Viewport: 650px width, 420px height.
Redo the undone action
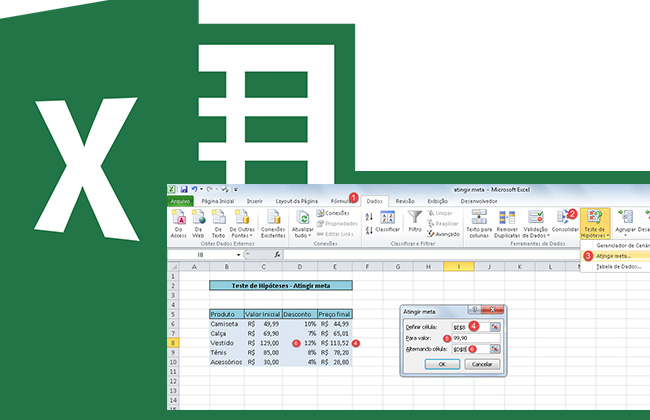pos(210,189)
